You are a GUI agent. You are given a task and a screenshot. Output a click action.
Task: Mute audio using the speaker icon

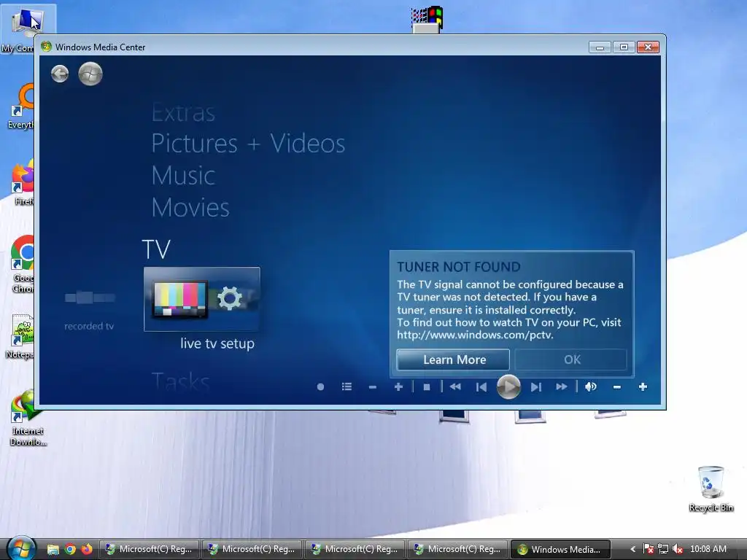coord(591,386)
